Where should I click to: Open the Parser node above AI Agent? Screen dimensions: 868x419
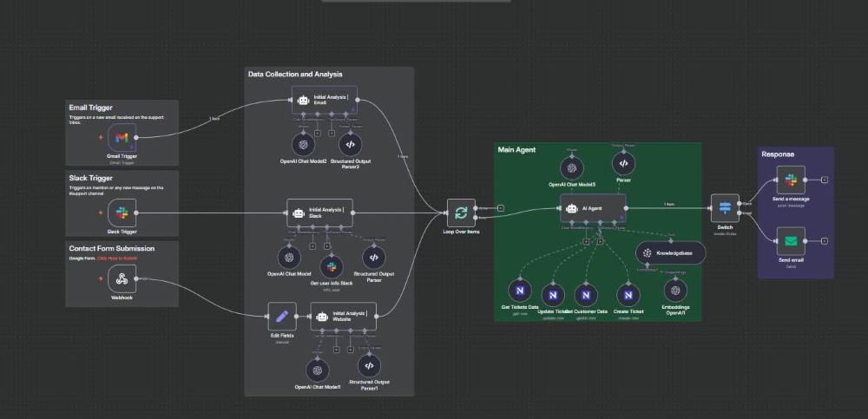[x=622, y=163]
